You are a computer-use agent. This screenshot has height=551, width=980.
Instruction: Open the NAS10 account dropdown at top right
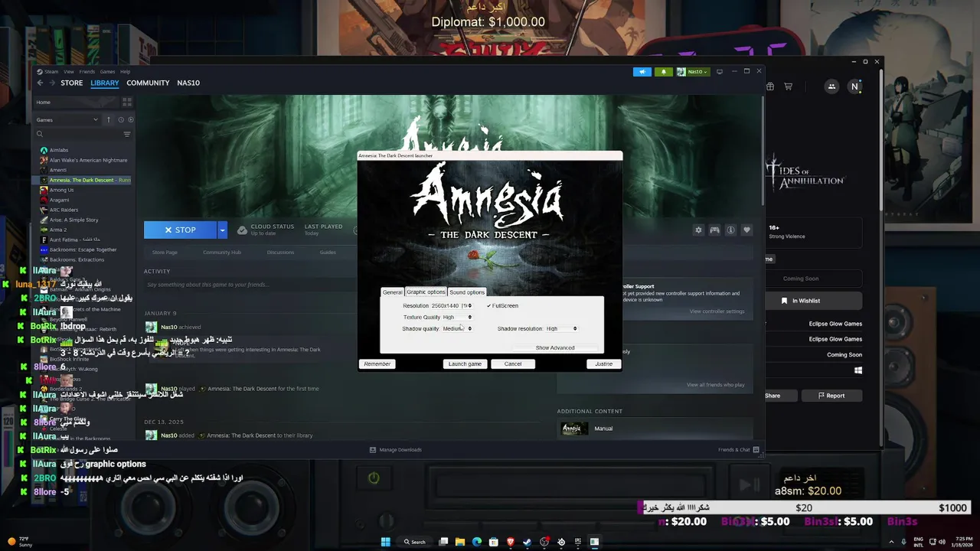tap(694, 71)
